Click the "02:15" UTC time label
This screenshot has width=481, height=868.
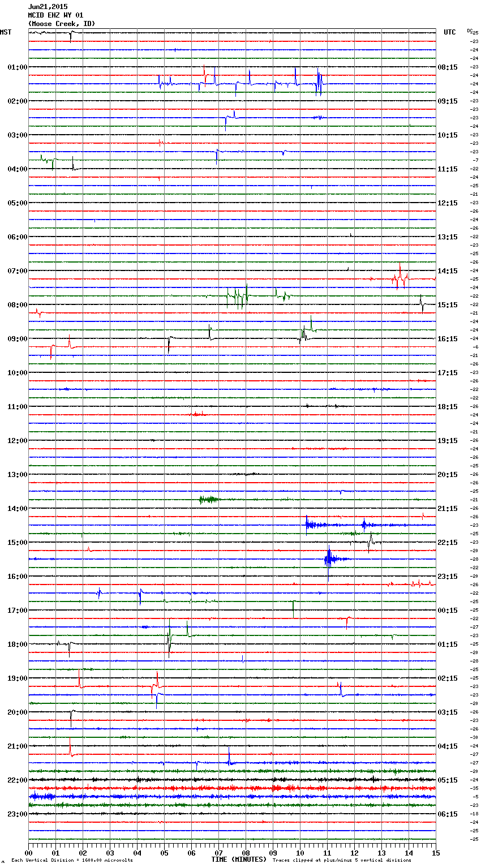pos(448,678)
